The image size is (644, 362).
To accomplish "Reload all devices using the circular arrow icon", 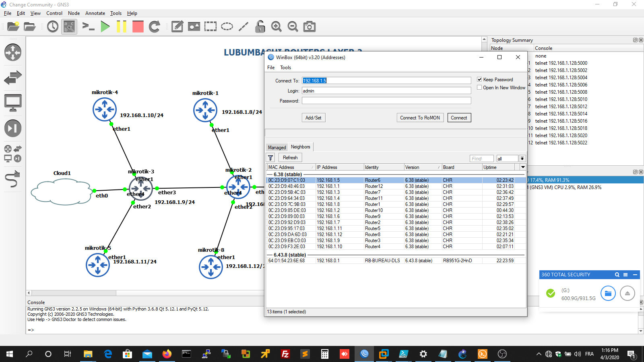I will [x=155, y=27].
